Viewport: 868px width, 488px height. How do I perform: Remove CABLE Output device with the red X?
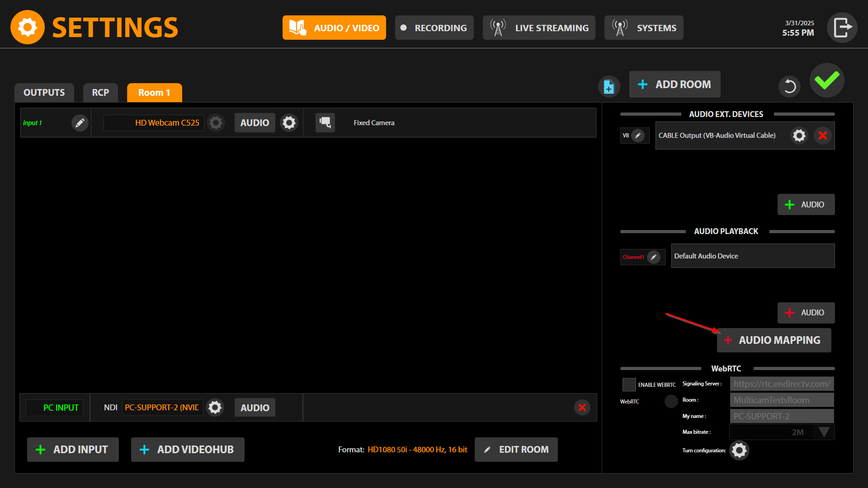click(823, 136)
